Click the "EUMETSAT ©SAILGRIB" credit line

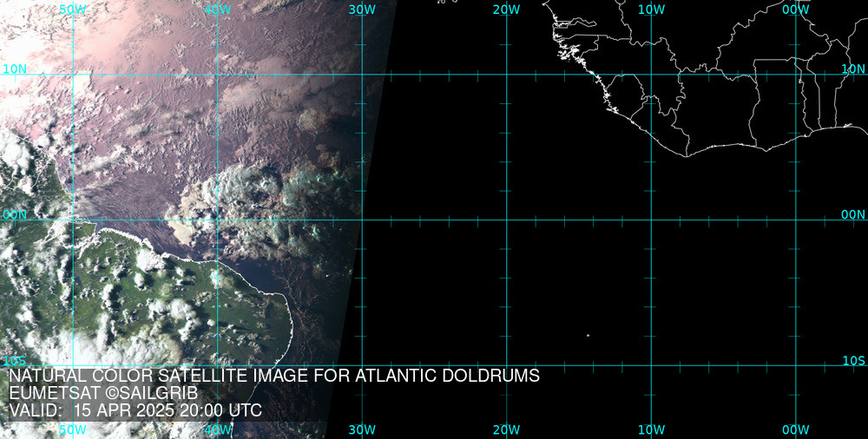coord(103,393)
